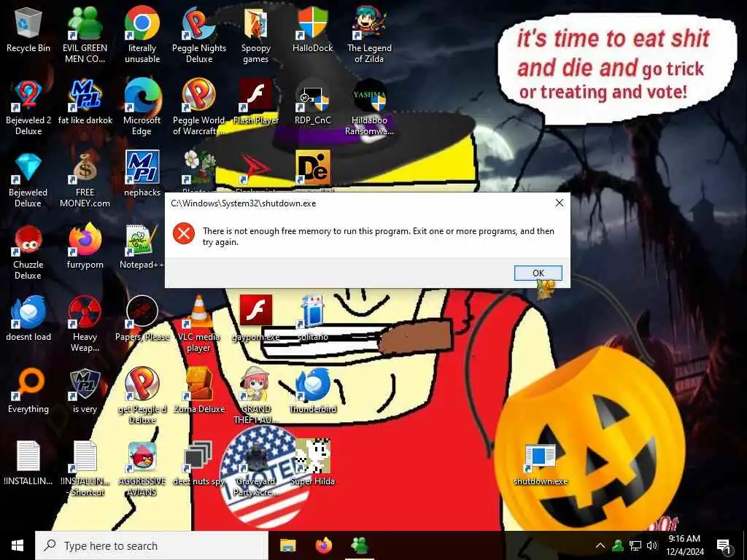Viewport: 747px width, 560px height.
Task: Open the nephacks shortcut
Action: coord(142,174)
